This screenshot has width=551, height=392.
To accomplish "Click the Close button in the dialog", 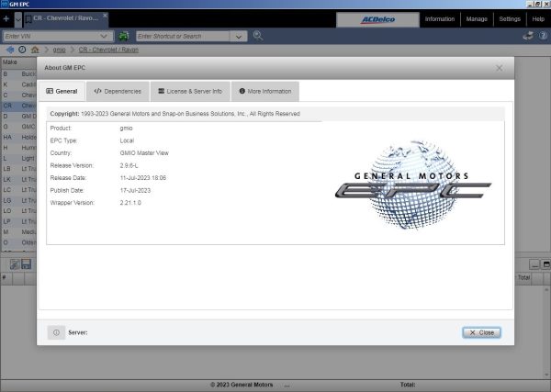I will click(481, 332).
